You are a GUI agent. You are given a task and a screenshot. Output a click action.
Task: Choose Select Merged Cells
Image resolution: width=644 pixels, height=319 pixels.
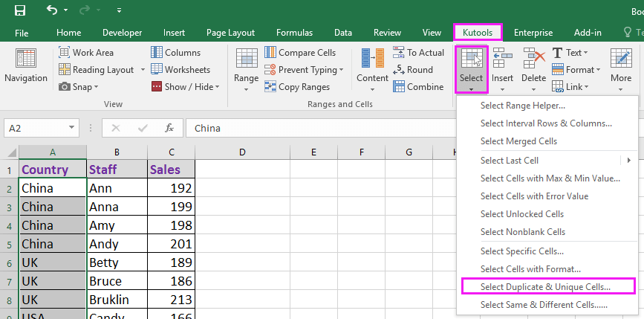pos(547,141)
